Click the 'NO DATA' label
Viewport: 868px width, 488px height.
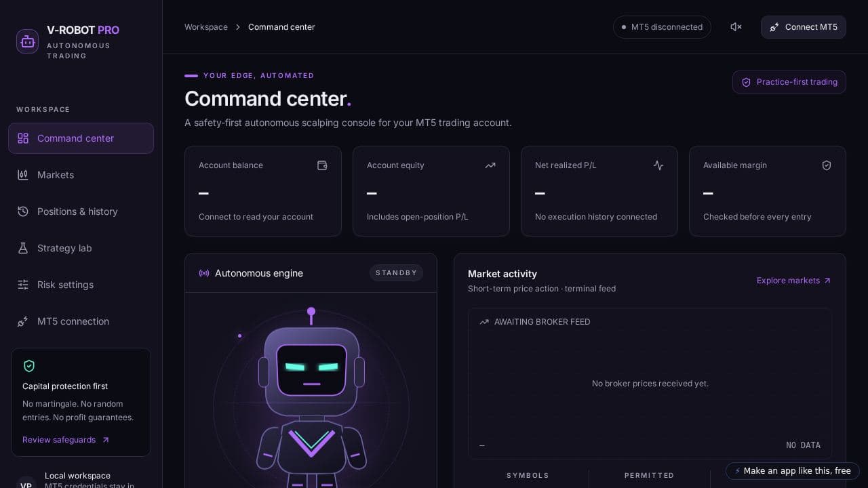803,445
